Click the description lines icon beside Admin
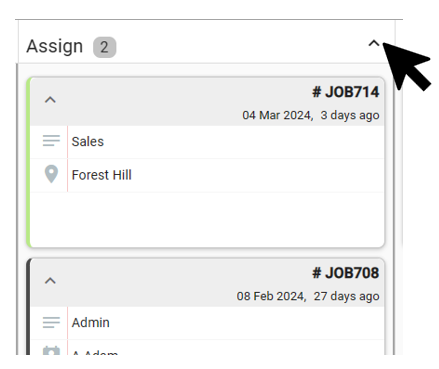 pyautogui.click(x=51, y=322)
